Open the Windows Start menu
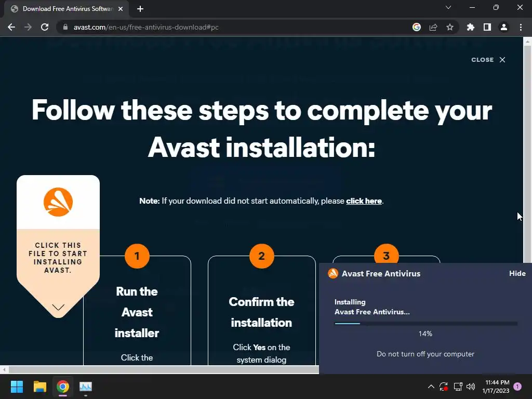The height and width of the screenshot is (399, 532). pos(17,387)
